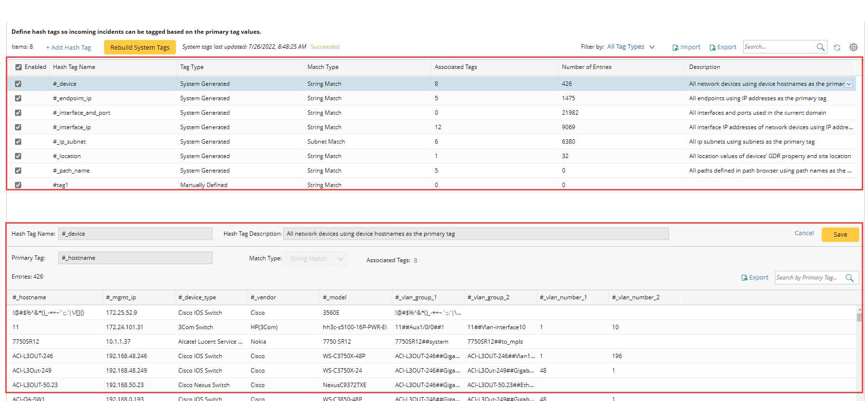The image size is (868, 401).
Task: Expand the String Match type dropdown
Action: (x=340, y=259)
